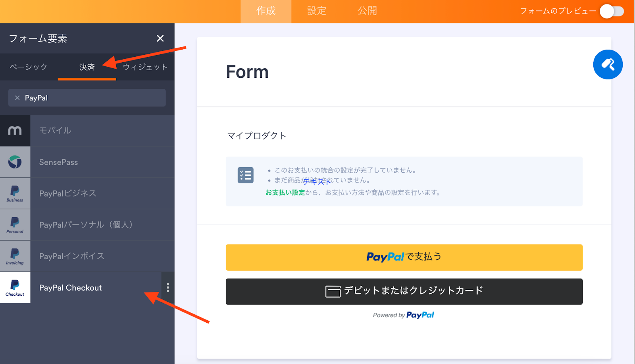Image resolution: width=635 pixels, height=364 pixels.
Task: Select PayPalパーソナル（個人） option
Action: 87,225
